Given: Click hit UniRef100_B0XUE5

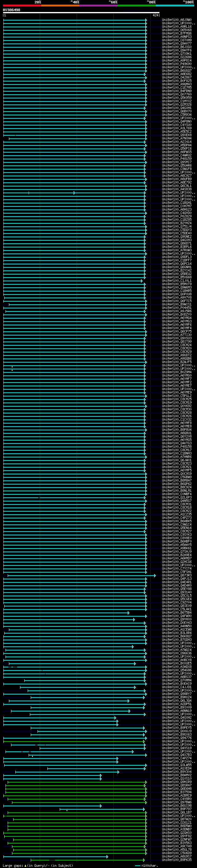Looking at the screenshot, I should (177, 664).
